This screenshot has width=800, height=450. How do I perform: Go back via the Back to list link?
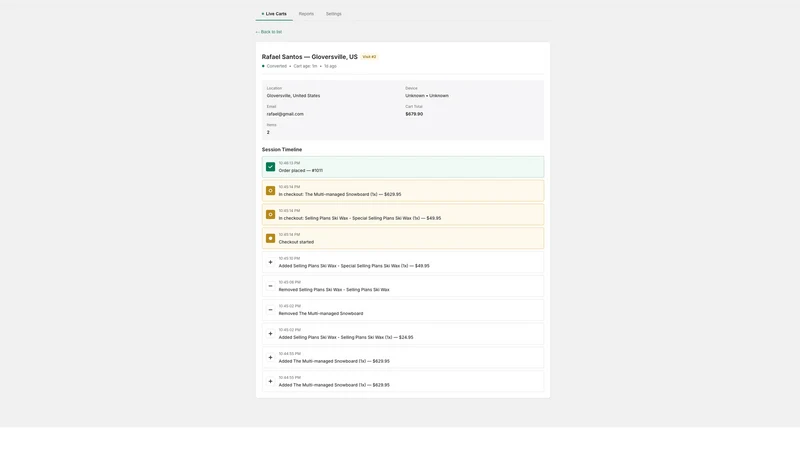click(269, 32)
